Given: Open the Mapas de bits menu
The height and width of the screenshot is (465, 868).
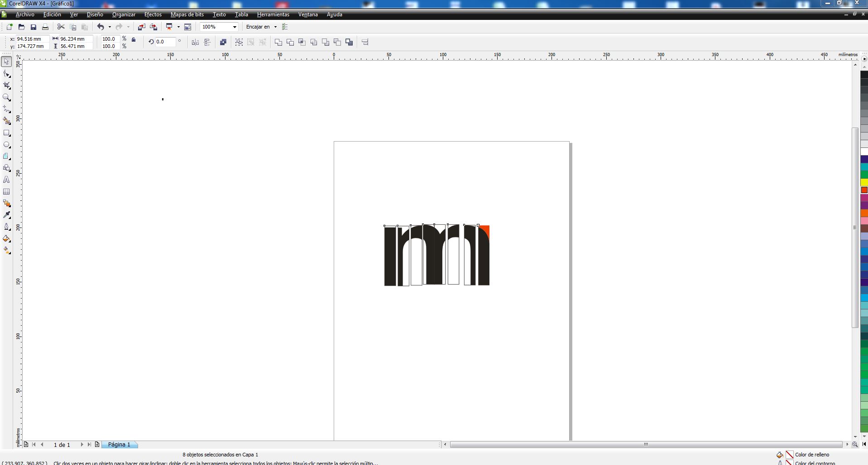Looking at the screenshot, I should [x=187, y=14].
